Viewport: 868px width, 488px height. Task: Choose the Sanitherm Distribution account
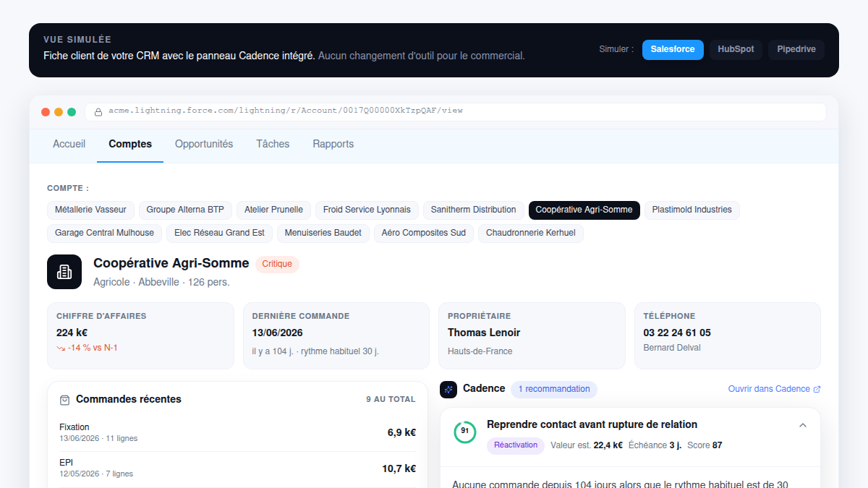point(473,210)
